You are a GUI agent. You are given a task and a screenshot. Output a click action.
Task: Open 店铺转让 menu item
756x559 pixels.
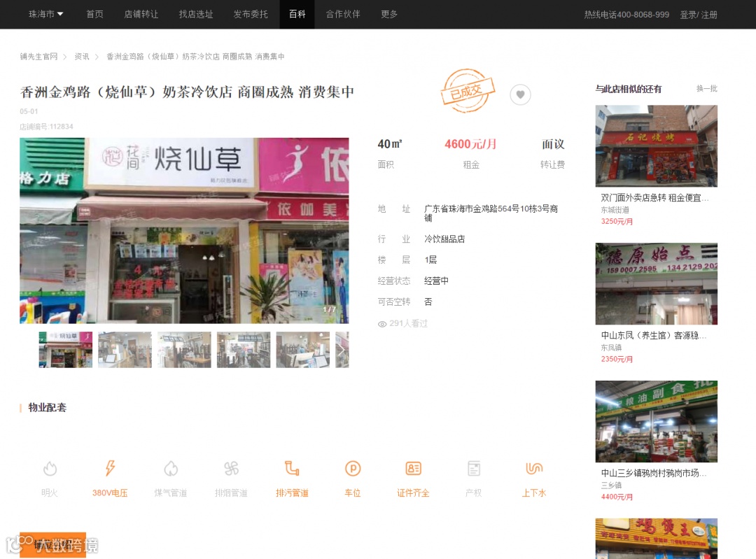pos(141,15)
